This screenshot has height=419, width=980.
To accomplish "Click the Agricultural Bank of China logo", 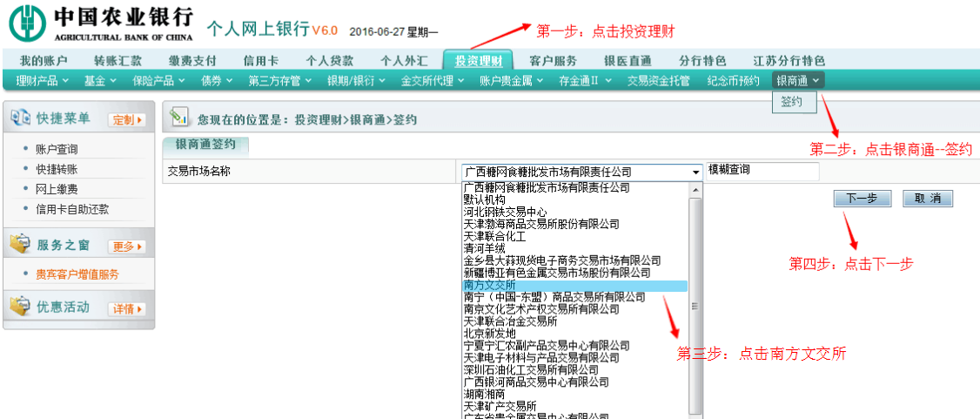I will click(103, 23).
